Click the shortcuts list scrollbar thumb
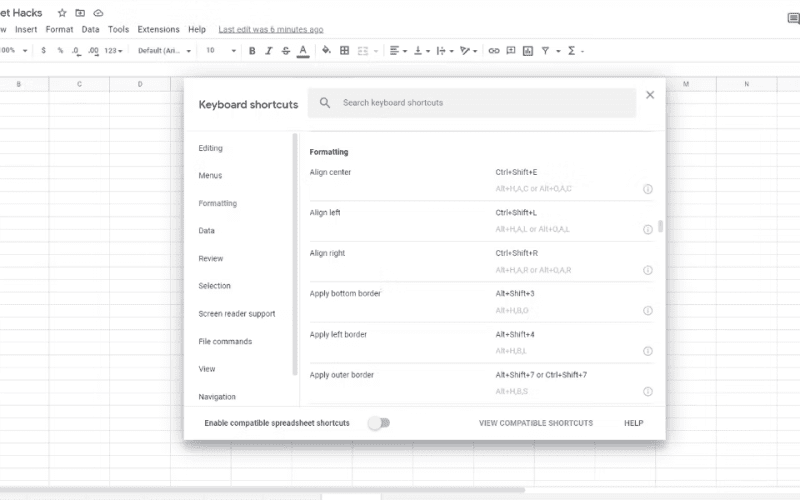Image resolution: width=800 pixels, height=500 pixels. tap(661, 226)
